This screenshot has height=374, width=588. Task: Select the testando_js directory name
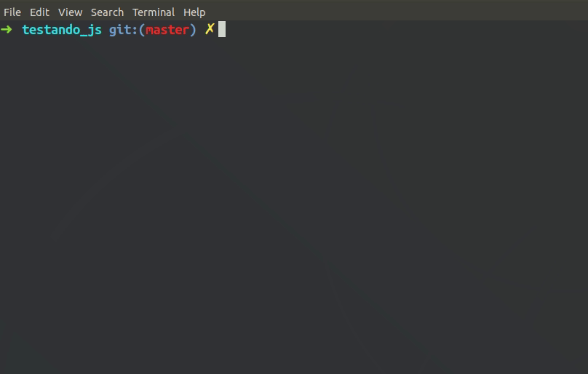coord(62,30)
